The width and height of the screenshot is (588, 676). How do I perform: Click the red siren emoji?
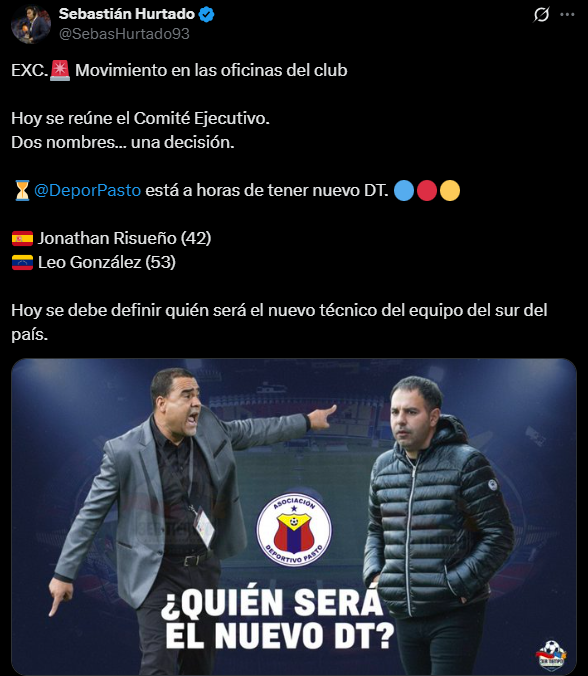[60, 70]
